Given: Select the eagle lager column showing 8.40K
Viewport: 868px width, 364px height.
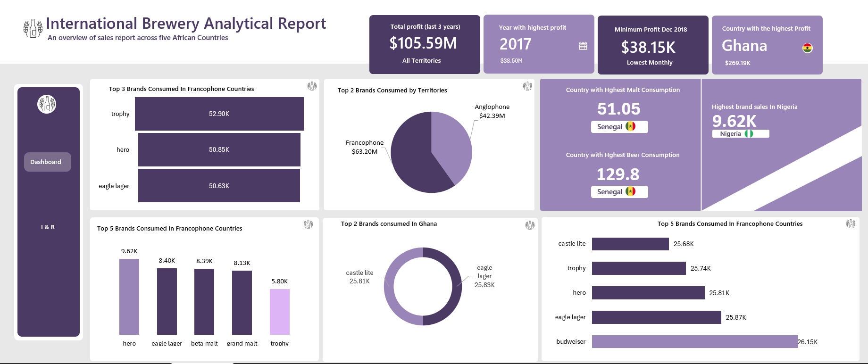Looking at the screenshot, I should click(x=167, y=301).
